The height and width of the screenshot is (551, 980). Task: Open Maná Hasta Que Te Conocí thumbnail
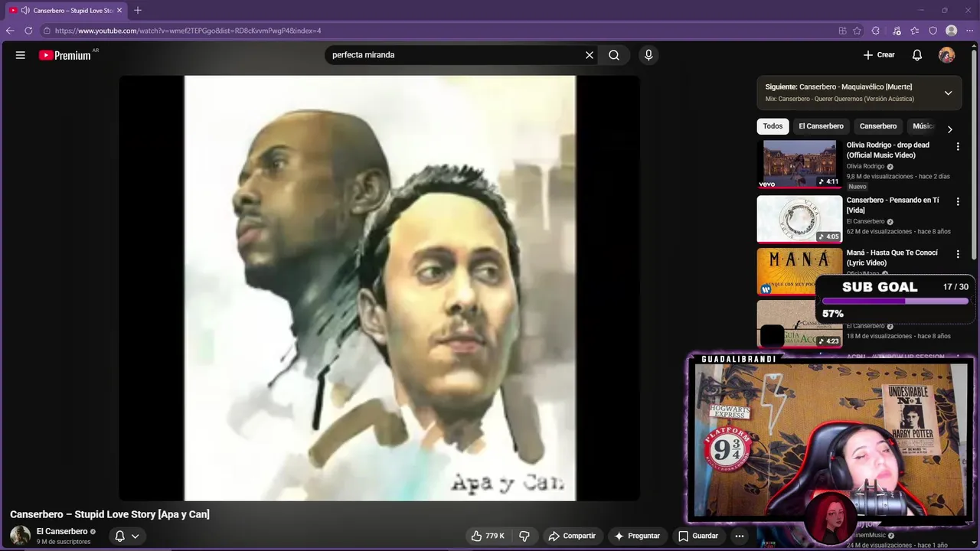click(799, 271)
